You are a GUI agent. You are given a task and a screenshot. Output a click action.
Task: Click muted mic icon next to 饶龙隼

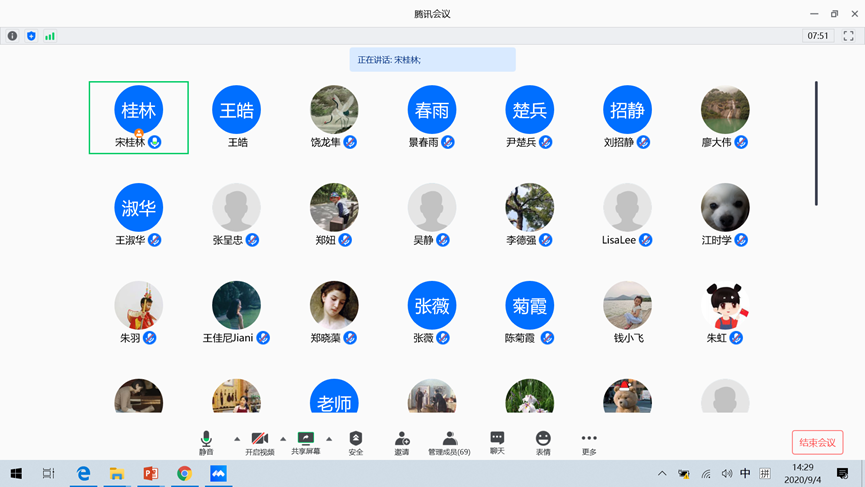click(x=350, y=142)
